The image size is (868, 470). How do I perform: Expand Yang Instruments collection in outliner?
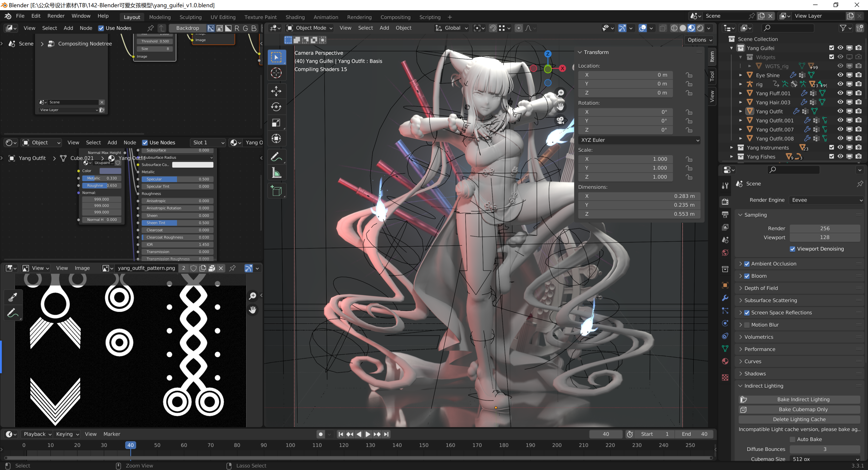coord(732,148)
